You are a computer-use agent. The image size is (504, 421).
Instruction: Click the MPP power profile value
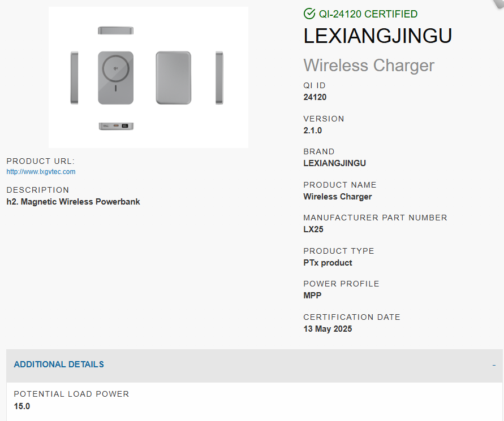pos(312,296)
